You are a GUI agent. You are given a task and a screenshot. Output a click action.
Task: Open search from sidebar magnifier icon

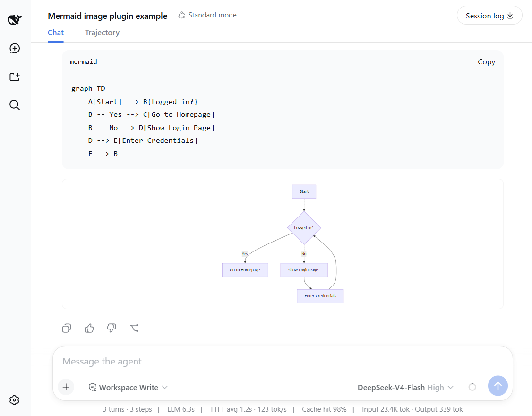(15, 105)
